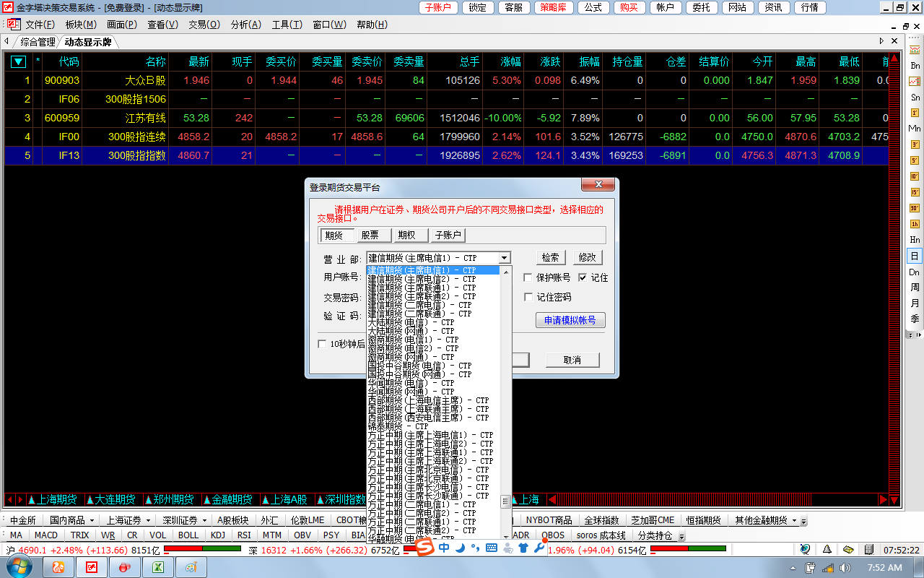Image resolution: width=924 pixels, height=578 pixels.
Task: Collapse the 营业部 combo box arrow
Action: pyautogui.click(x=505, y=258)
